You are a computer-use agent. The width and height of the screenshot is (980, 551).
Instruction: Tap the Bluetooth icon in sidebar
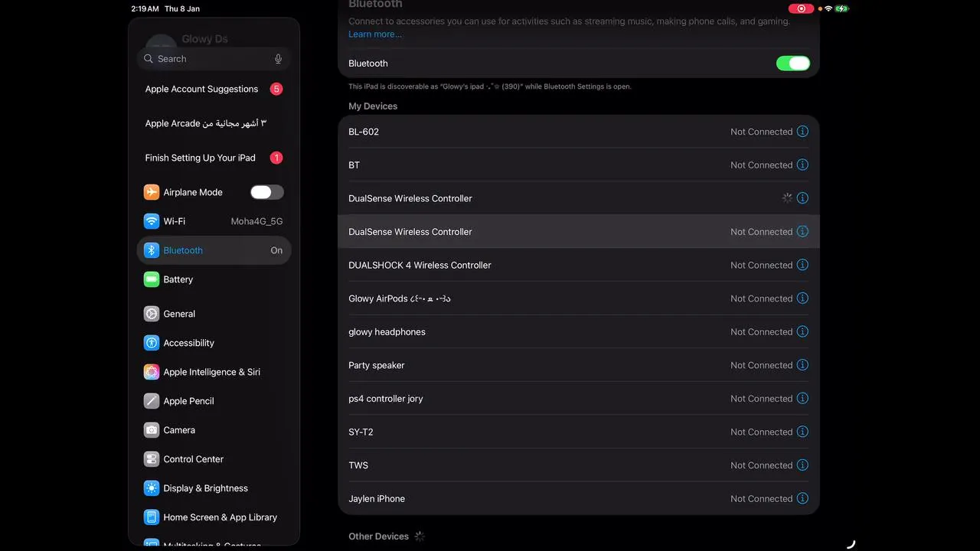(152, 250)
